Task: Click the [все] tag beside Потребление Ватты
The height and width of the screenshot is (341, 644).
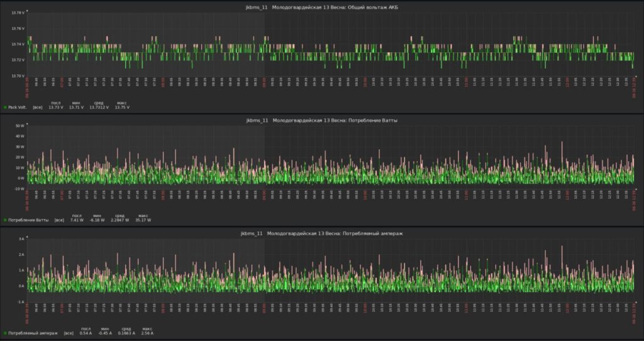Action: click(x=59, y=220)
